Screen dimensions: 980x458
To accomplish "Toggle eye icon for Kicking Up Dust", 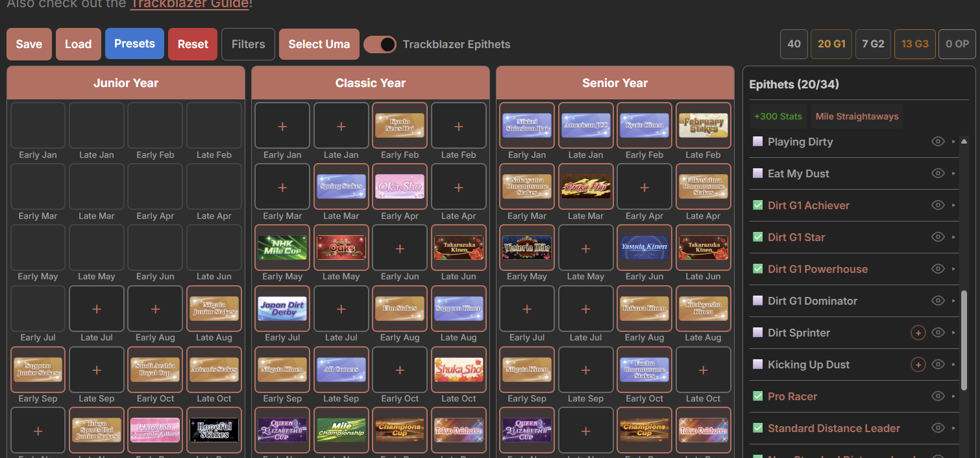I will (937, 364).
